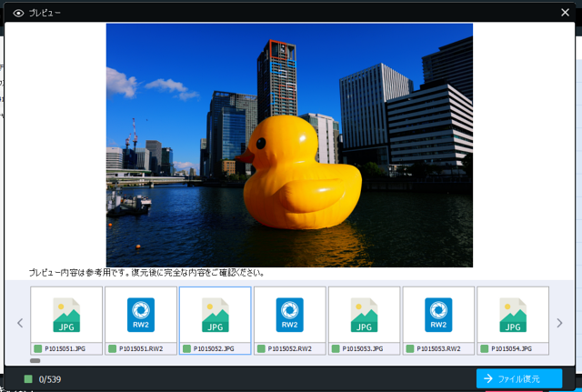Advance thumbnails with the right chevron
Screen dimensions: 582x392
(x=559, y=323)
